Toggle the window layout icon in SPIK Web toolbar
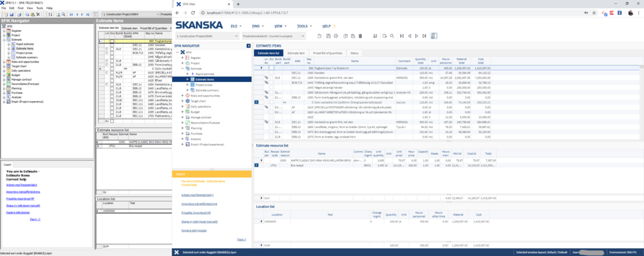 pos(434,36)
